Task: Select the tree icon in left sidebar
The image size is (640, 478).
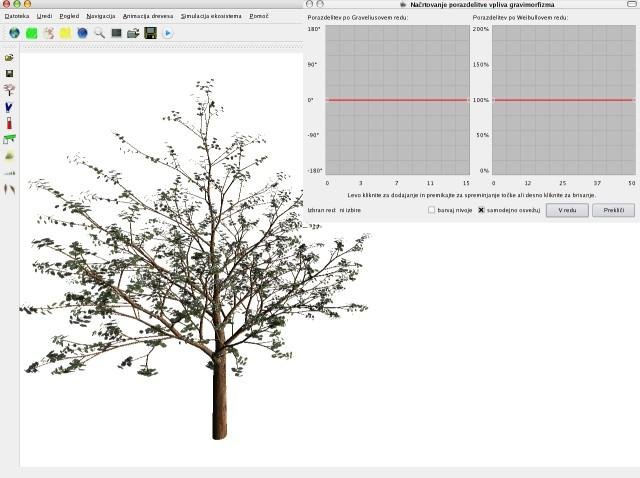Action: 9,89
